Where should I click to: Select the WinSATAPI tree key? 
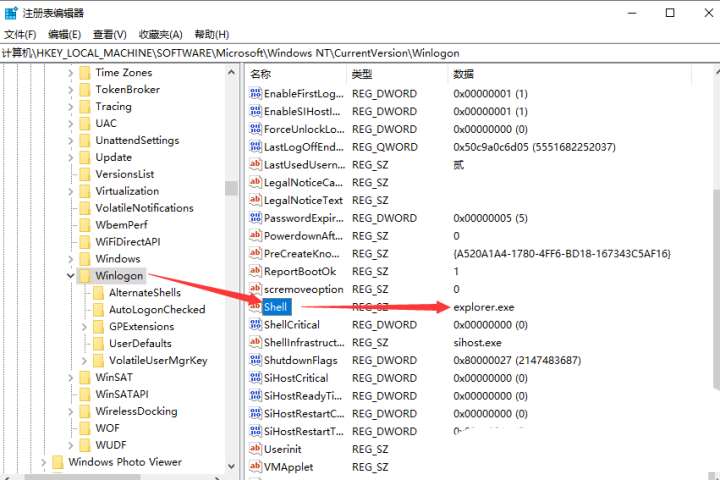pos(122,395)
